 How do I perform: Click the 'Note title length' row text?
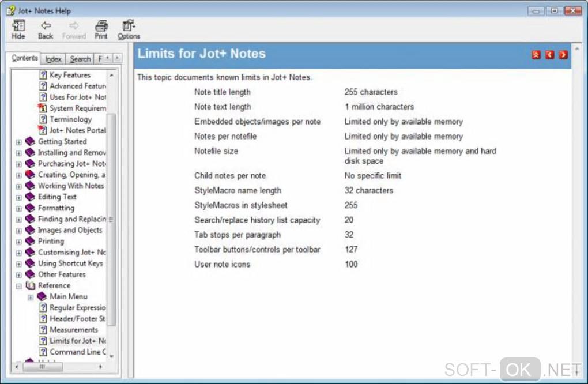click(222, 92)
